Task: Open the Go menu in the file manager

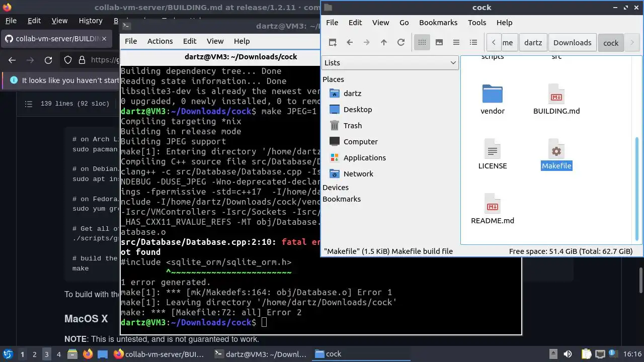Action: click(404, 23)
